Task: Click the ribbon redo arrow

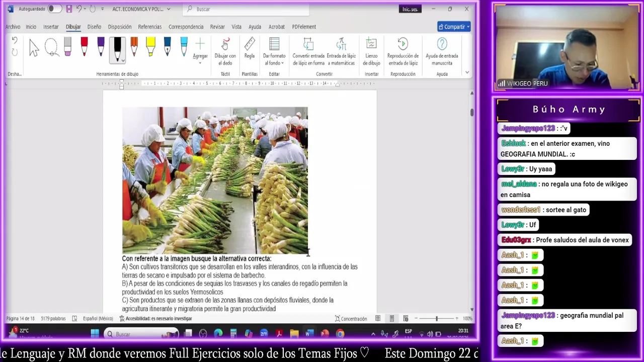Action: click(x=15, y=52)
